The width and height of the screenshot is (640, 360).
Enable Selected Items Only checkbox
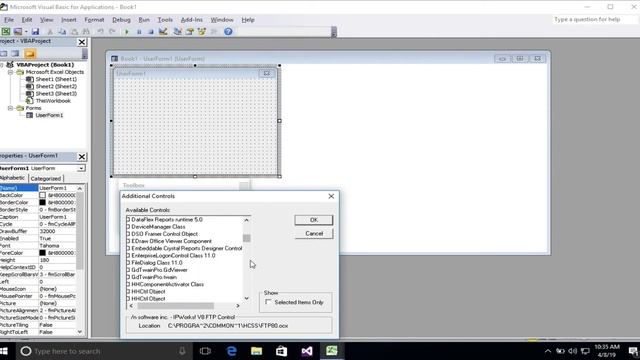click(x=268, y=302)
